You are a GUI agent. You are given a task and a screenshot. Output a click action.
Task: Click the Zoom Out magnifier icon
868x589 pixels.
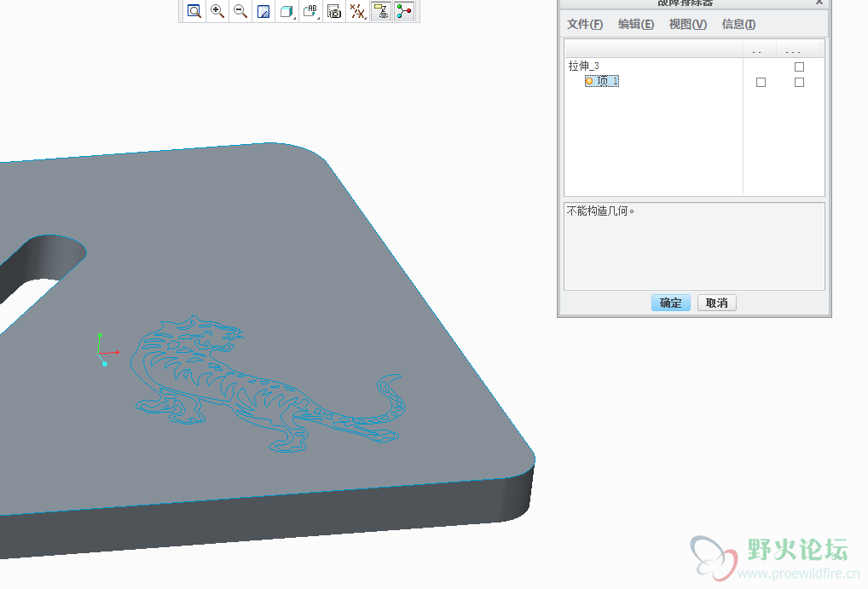(240, 11)
